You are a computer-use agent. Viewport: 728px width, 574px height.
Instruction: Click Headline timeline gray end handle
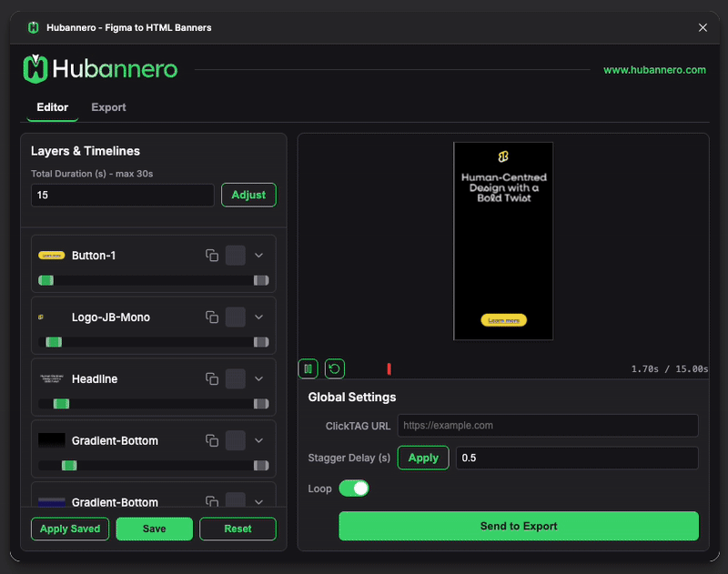tap(261, 404)
